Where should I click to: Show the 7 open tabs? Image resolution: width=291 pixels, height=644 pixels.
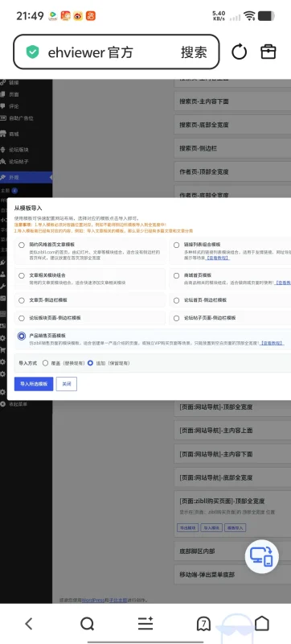click(x=203, y=624)
